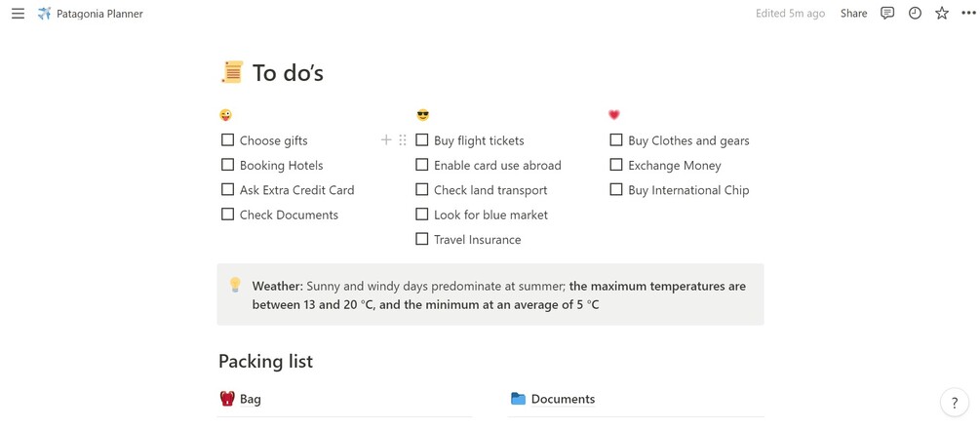
Task: Tick the Buy flight tickets checkbox
Action: [x=422, y=140]
